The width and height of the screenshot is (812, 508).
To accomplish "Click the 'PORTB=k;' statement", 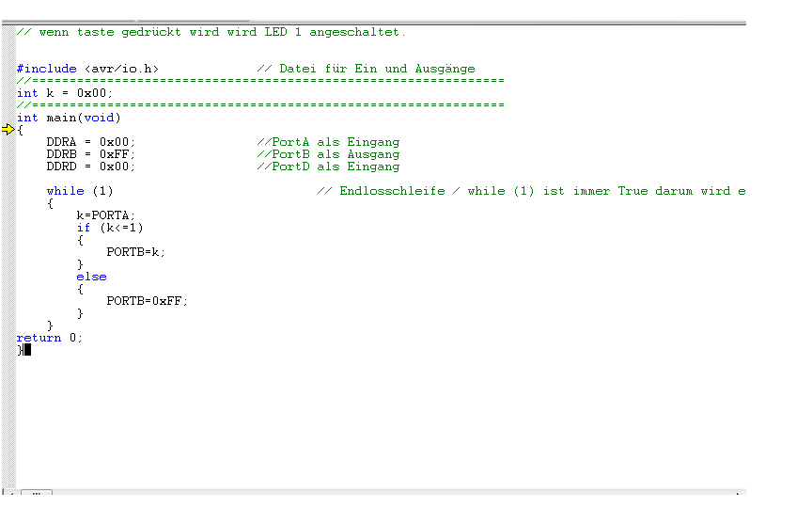I will pyautogui.click(x=135, y=252).
